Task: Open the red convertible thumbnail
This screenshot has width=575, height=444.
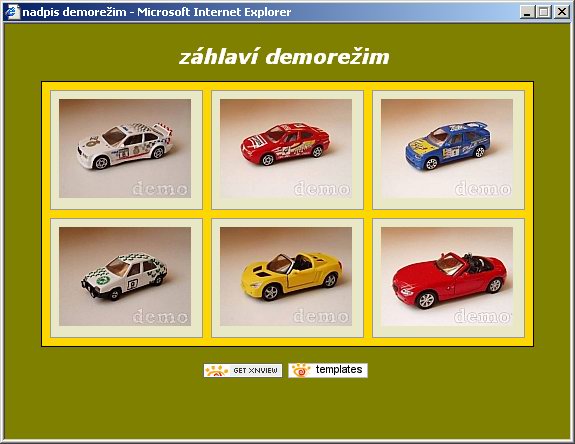Action: [x=447, y=276]
